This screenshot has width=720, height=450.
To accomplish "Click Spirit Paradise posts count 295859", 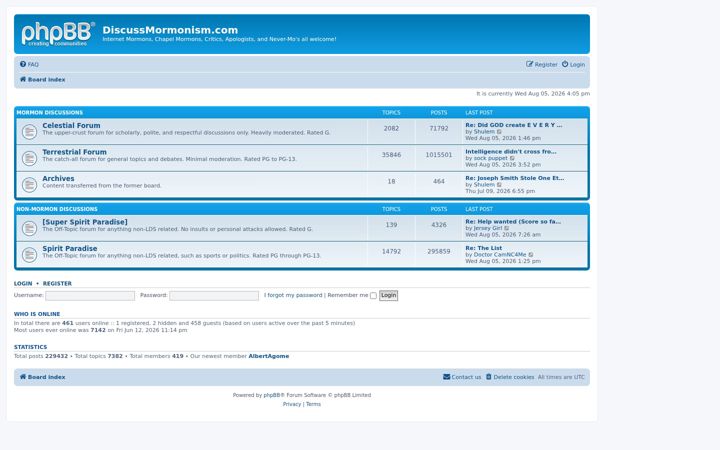I will click(439, 252).
